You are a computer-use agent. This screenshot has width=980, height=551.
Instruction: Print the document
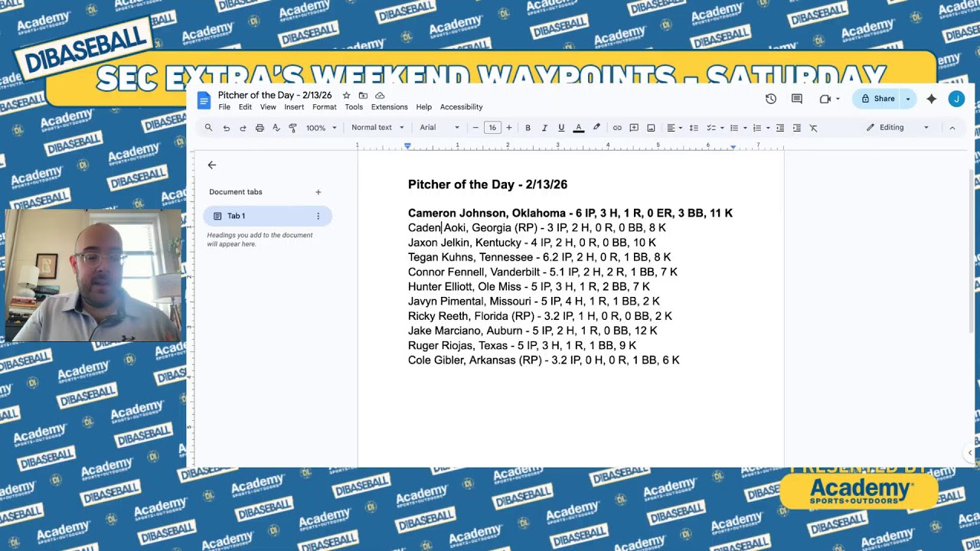pyautogui.click(x=260, y=128)
